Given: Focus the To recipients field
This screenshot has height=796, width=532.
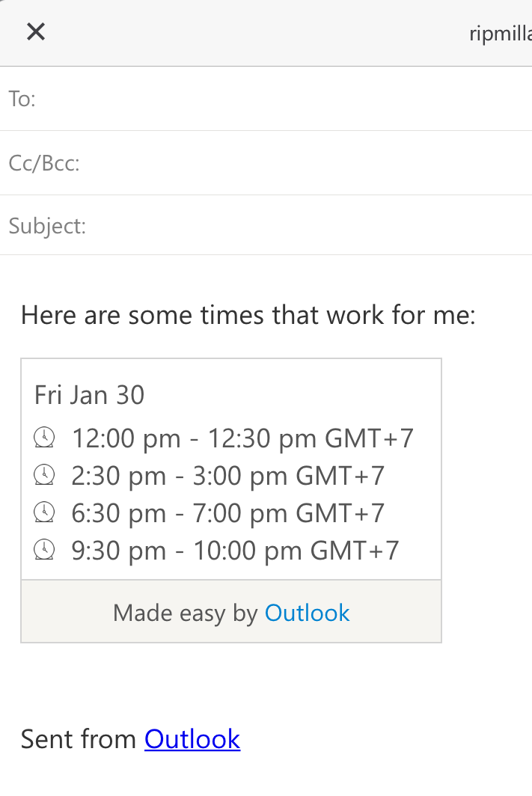Looking at the screenshot, I should point(284,99).
